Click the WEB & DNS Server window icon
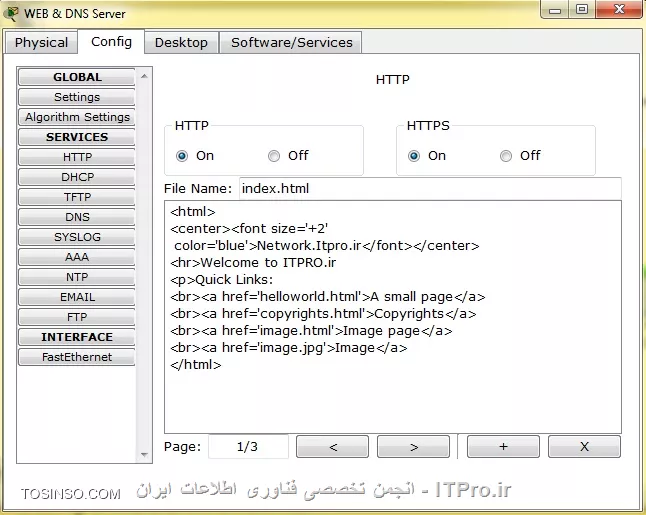 point(11,14)
